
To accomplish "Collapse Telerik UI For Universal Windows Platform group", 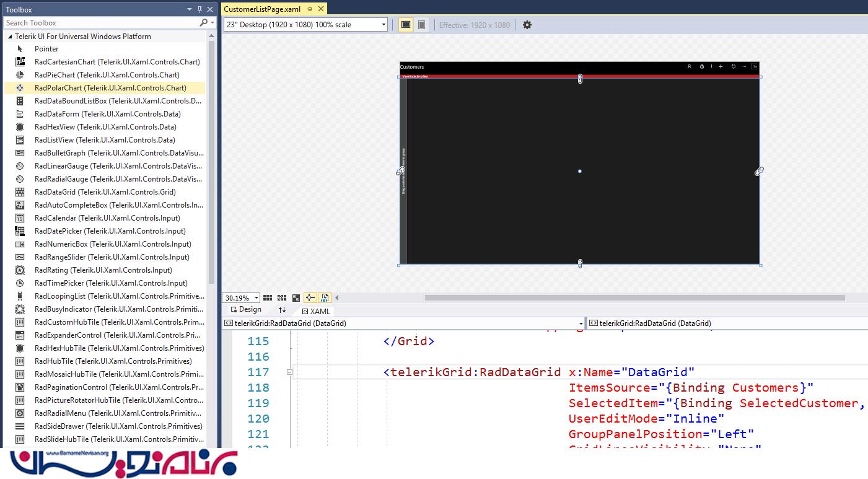I will click(9, 37).
